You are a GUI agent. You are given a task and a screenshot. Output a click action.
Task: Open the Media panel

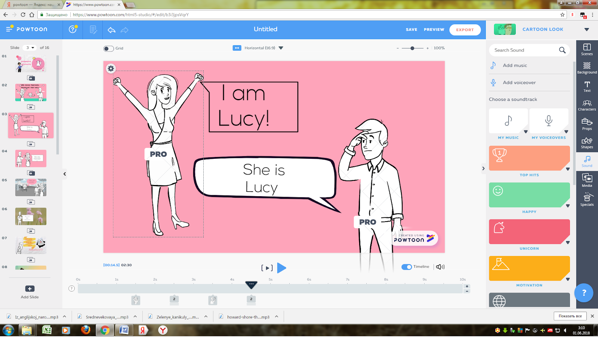[x=587, y=181]
